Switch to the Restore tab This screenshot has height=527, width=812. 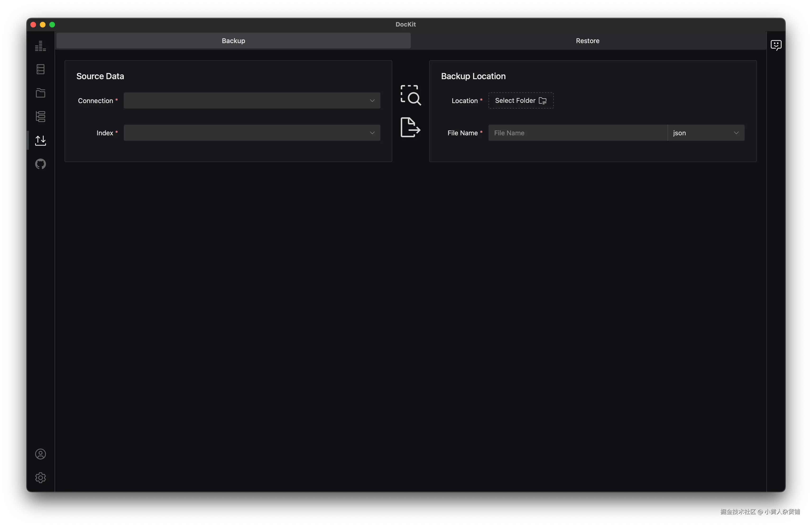587,41
